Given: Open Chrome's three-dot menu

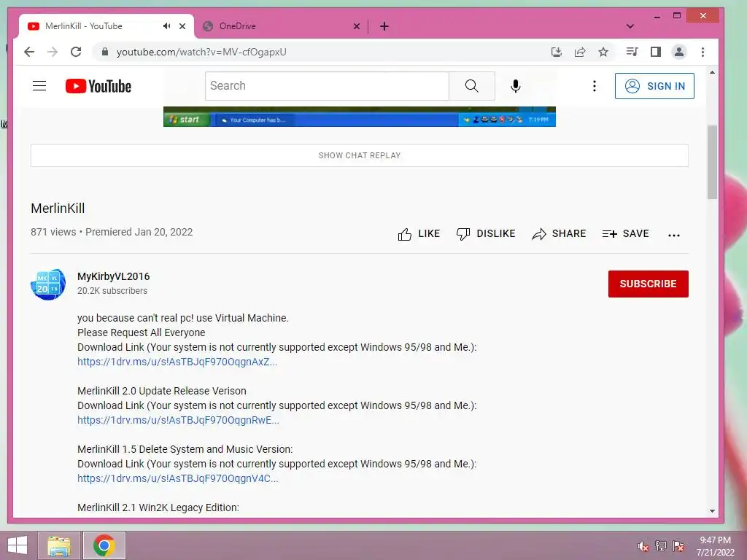Looking at the screenshot, I should [703, 52].
